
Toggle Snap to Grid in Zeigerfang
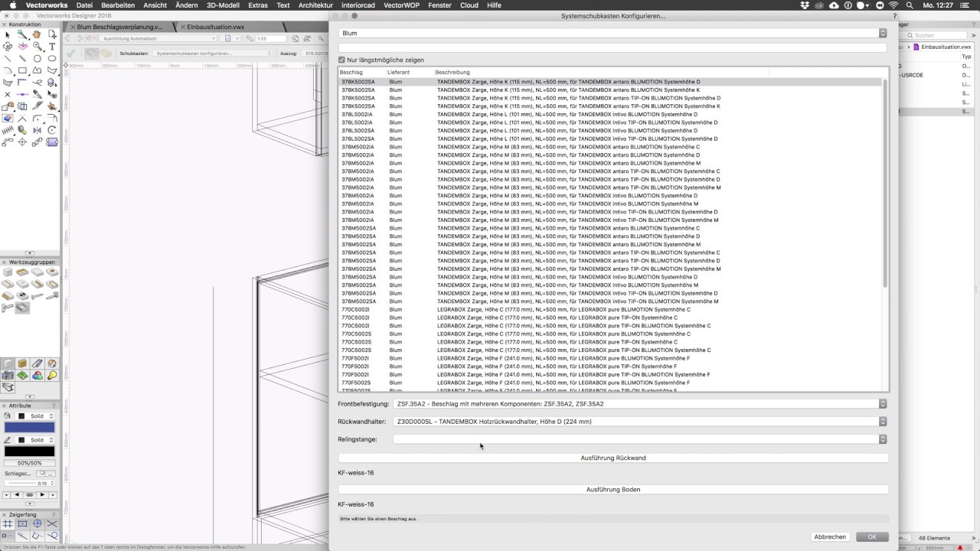pos(8,524)
